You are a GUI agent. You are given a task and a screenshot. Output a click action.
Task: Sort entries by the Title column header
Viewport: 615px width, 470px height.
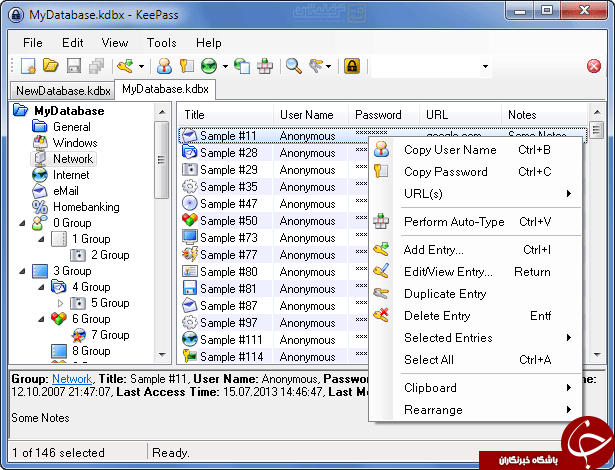[226, 115]
